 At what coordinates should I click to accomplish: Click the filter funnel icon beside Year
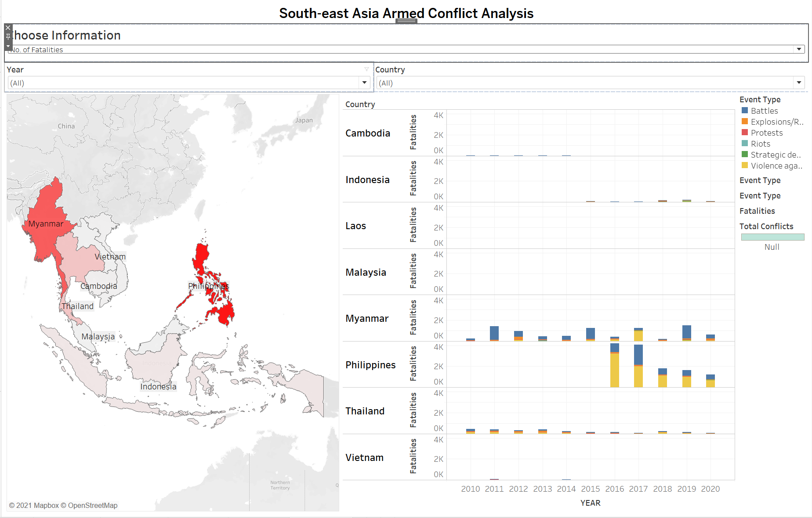[x=366, y=69]
